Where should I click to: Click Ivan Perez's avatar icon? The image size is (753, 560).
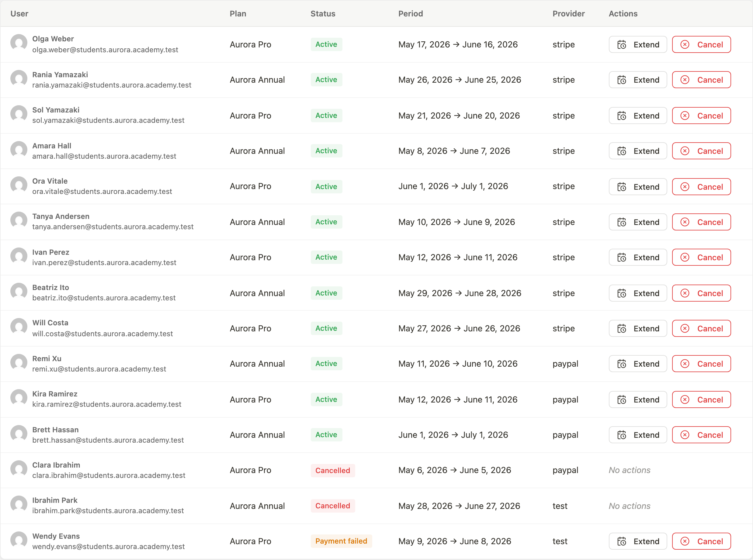click(19, 256)
